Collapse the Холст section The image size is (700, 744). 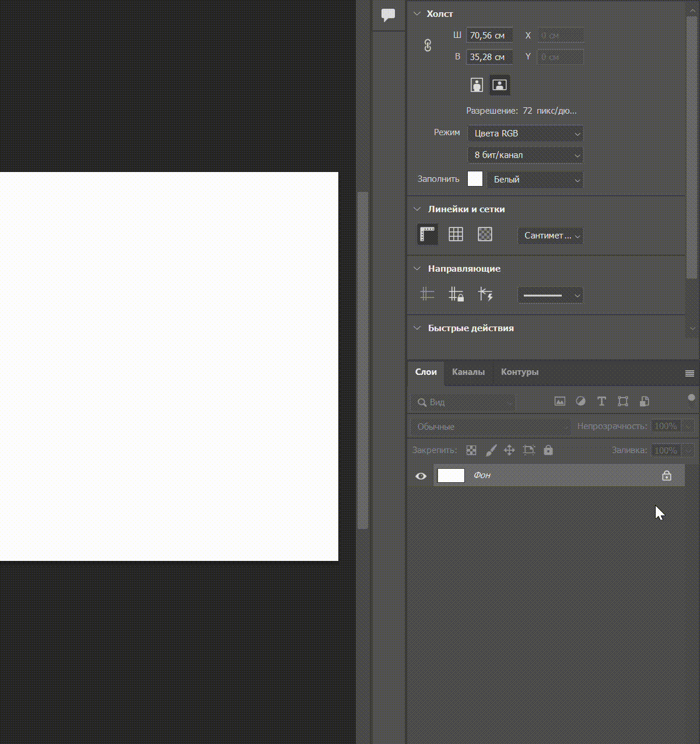tap(417, 13)
